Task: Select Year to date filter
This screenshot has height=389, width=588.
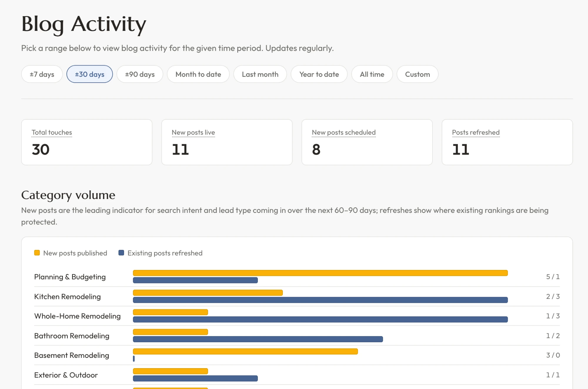Action: coord(319,74)
